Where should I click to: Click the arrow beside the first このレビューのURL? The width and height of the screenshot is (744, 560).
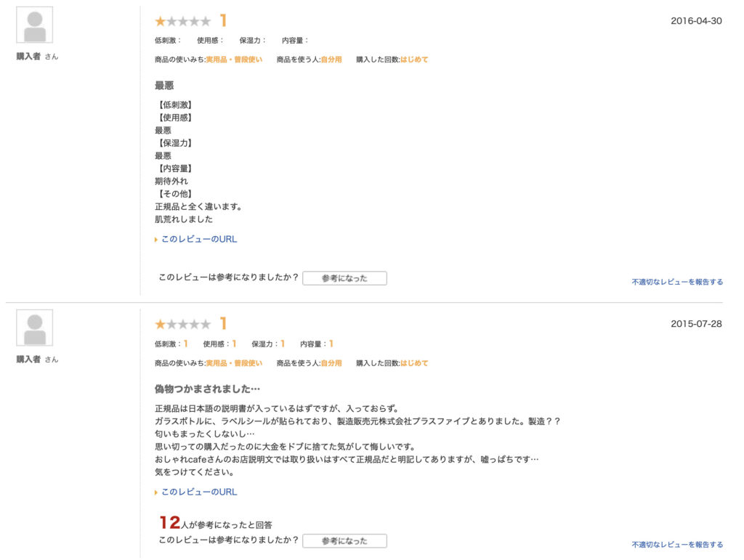(156, 240)
